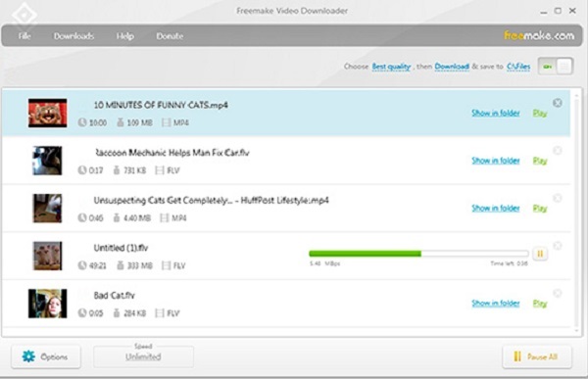
Task: Click the 0:05 duration clock icon
Action: [82, 313]
